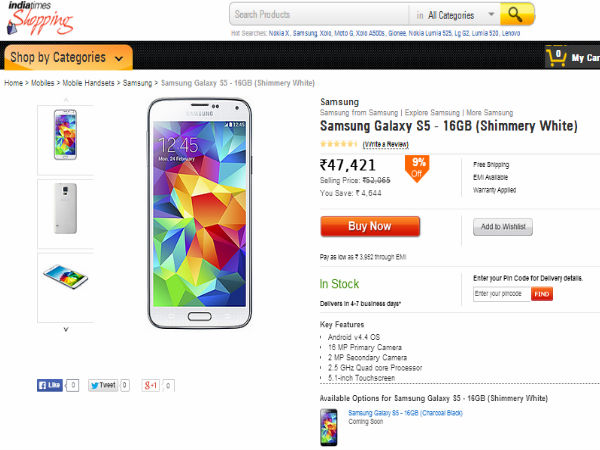Click the Charcoal Black phone option image

(330, 428)
